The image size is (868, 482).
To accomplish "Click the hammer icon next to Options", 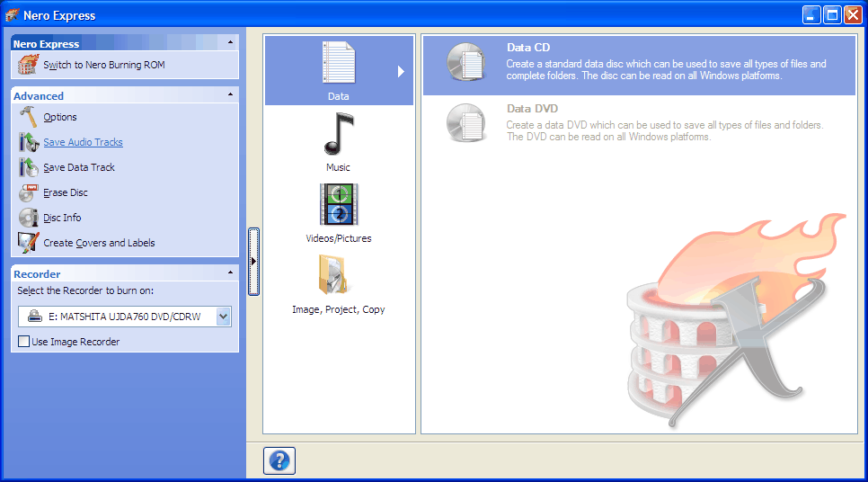I will click(x=28, y=117).
